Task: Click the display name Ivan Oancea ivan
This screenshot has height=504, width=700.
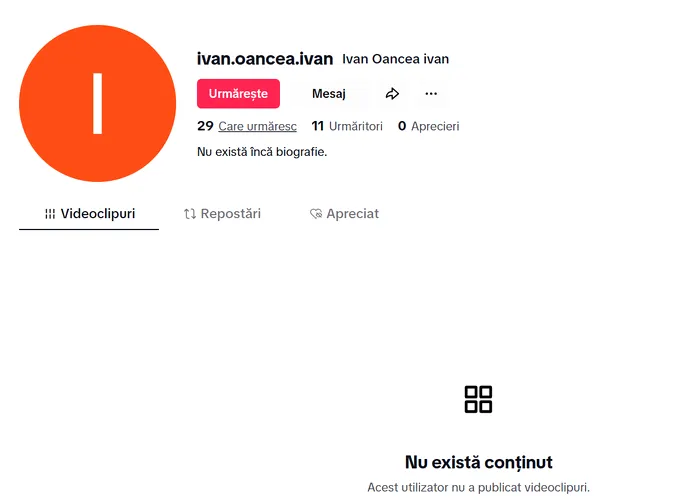Action: [395, 59]
